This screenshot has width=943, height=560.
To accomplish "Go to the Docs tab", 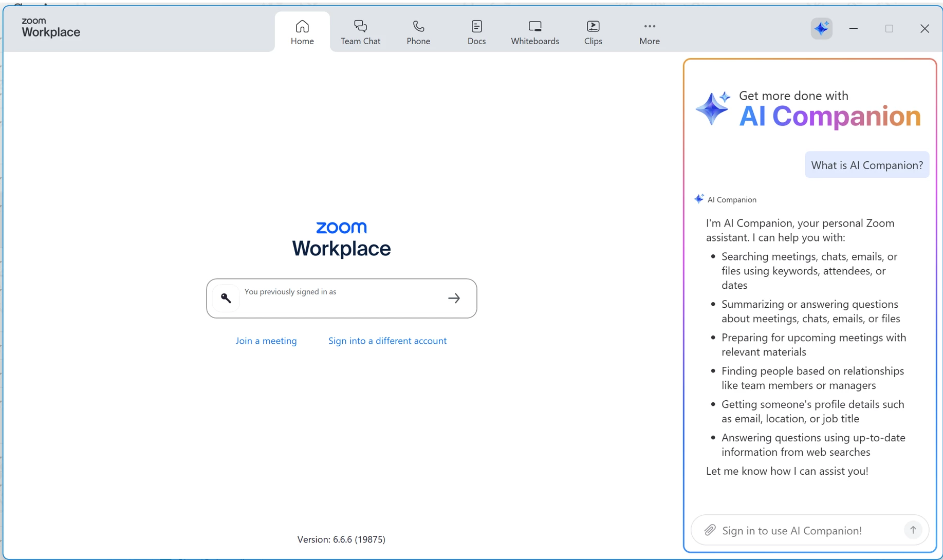I will [476, 32].
